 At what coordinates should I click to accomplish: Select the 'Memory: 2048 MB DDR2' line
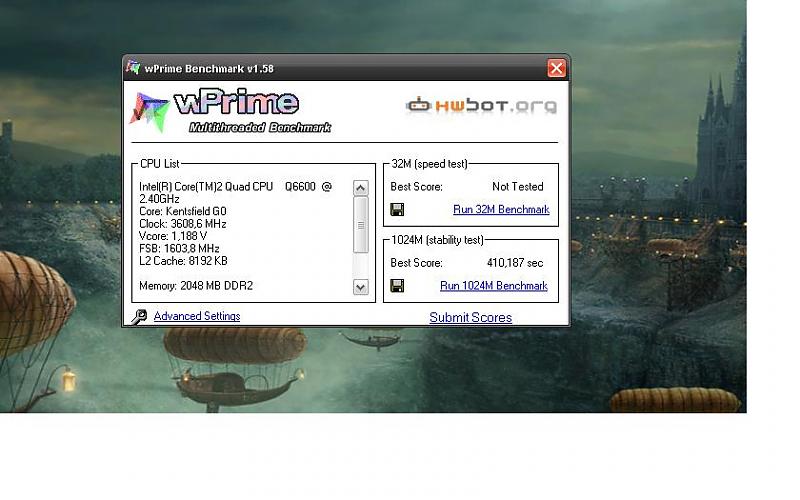pyautogui.click(x=196, y=286)
